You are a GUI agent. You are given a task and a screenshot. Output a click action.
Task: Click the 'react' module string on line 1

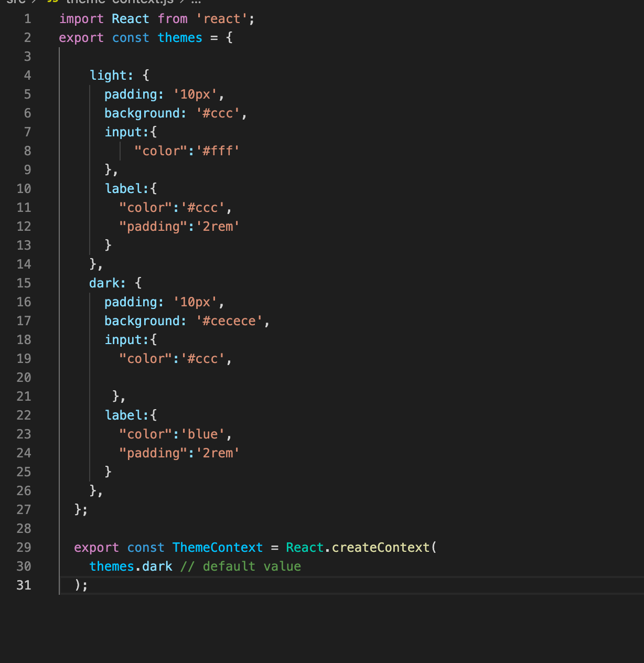(221, 18)
